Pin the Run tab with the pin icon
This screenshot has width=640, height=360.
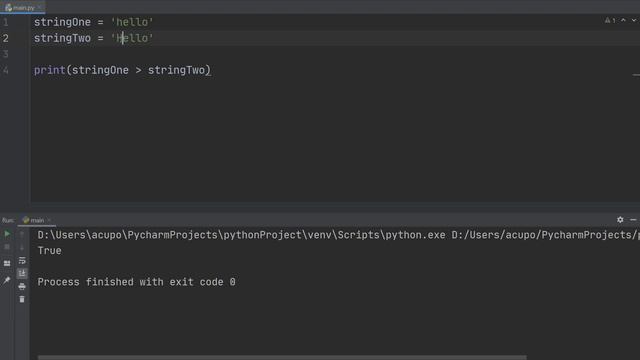[7, 280]
